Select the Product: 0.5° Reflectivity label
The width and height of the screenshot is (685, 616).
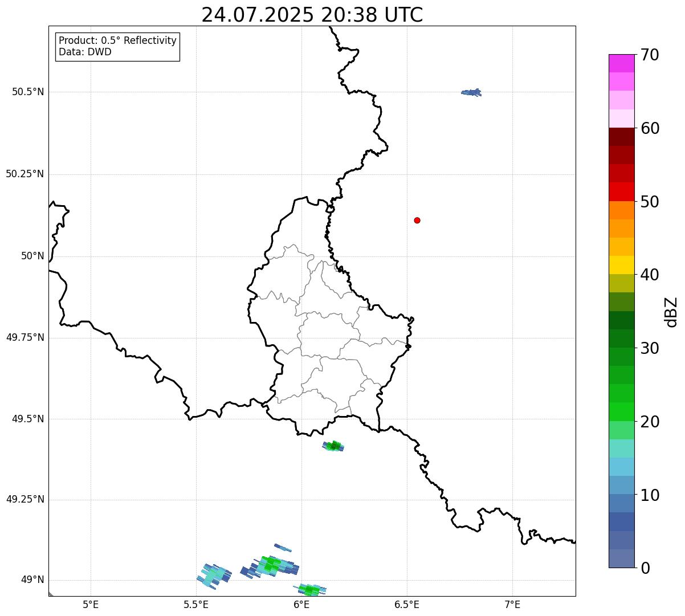coord(117,41)
